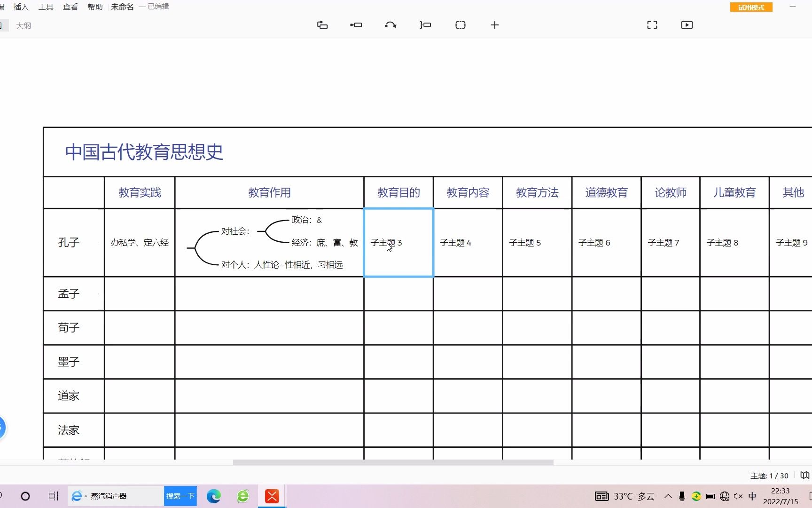Viewport: 812px width, 508px height.
Task: Click the Boundary dashed-rectangle icon
Action: pyautogui.click(x=461, y=25)
